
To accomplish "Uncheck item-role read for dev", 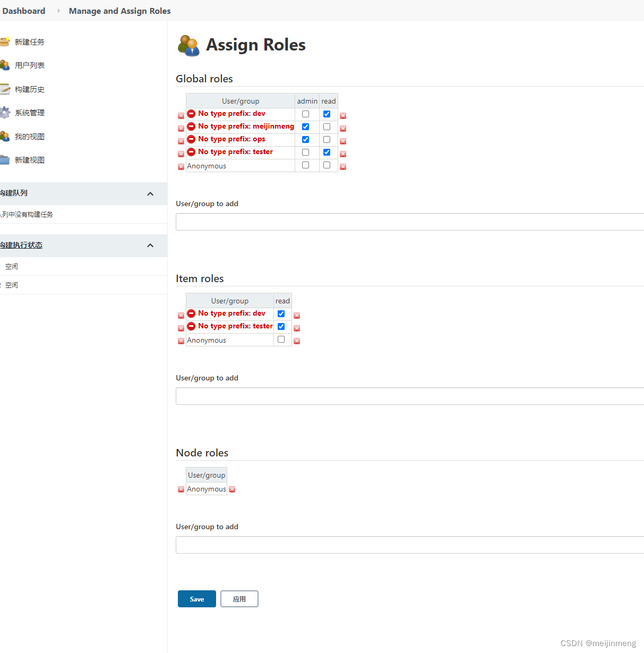I will point(281,313).
